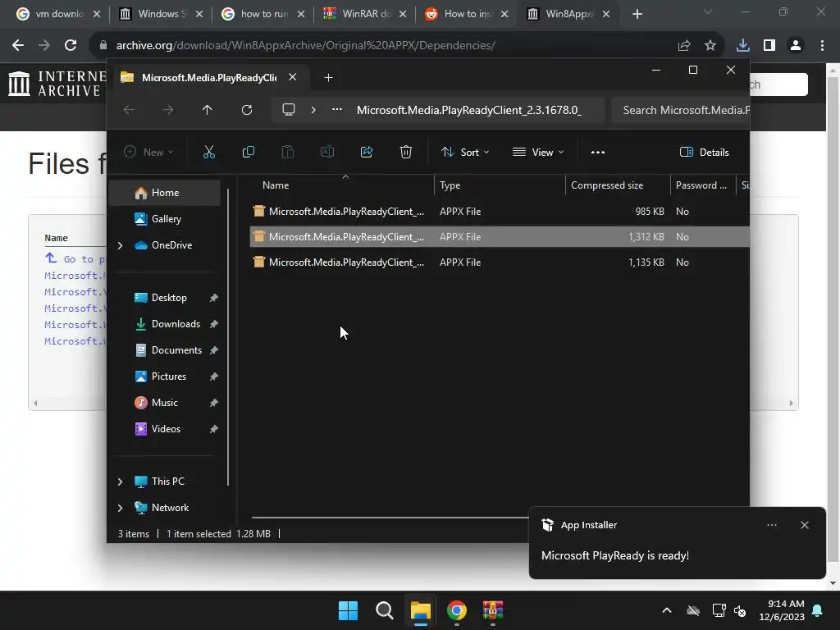840x630 pixels.
Task: Click the Paste icon in Explorer toolbar
Action: pyautogui.click(x=288, y=152)
